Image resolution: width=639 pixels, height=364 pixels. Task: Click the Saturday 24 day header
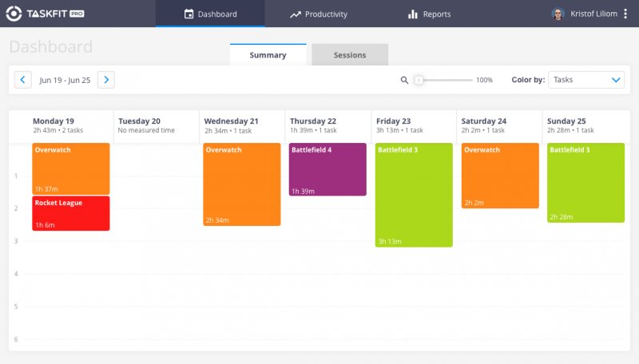coord(484,121)
